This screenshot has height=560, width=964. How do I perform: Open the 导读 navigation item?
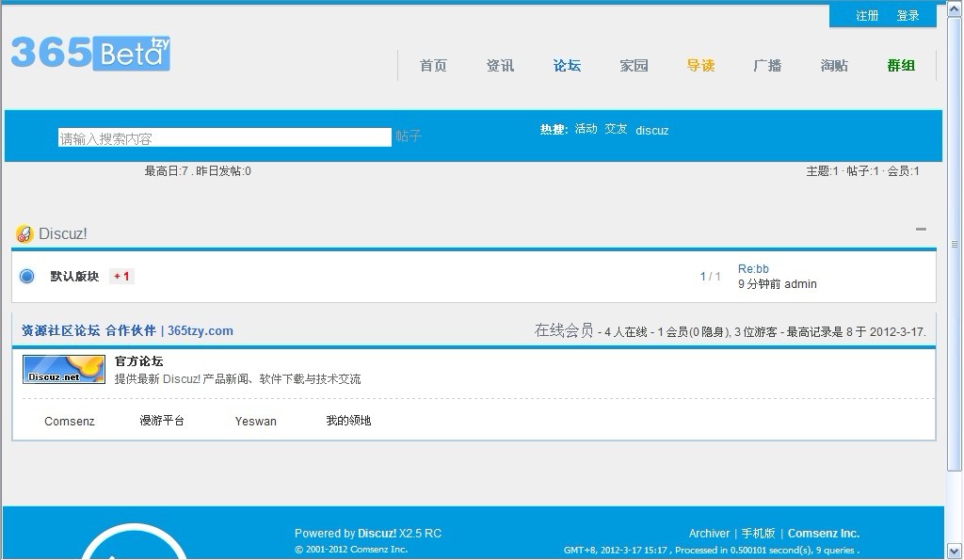(700, 65)
